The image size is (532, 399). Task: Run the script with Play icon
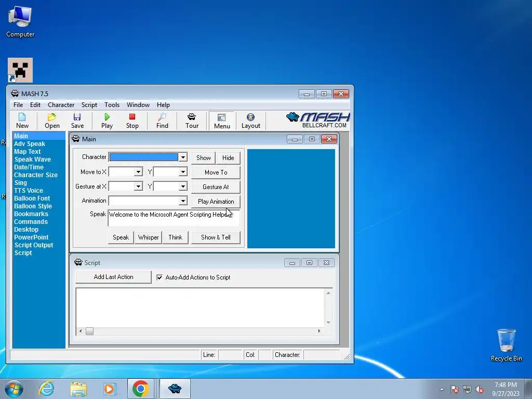107,121
